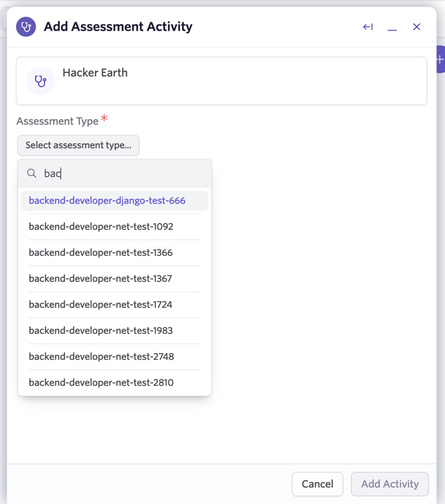Viewport: 445px width, 504px height.
Task: Open the Select assessment type dropdown
Action: [78, 145]
